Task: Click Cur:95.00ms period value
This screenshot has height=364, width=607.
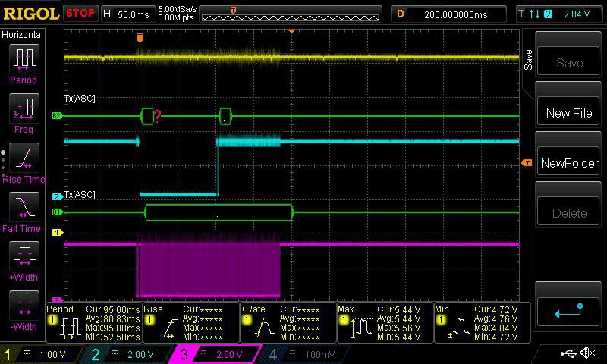Action: click(x=112, y=309)
